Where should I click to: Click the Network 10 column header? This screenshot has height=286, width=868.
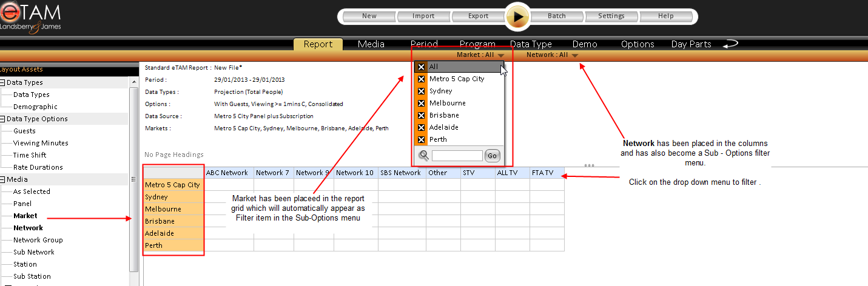356,173
